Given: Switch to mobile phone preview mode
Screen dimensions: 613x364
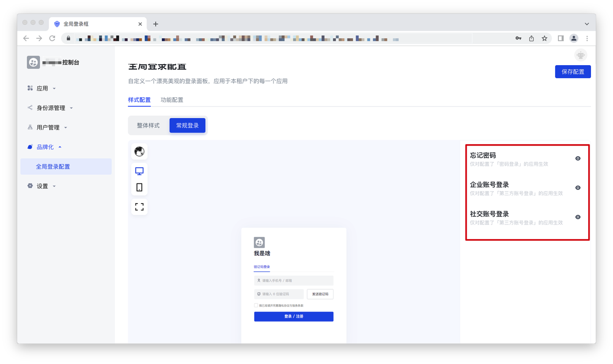Looking at the screenshot, I should (x=139, y=187).
